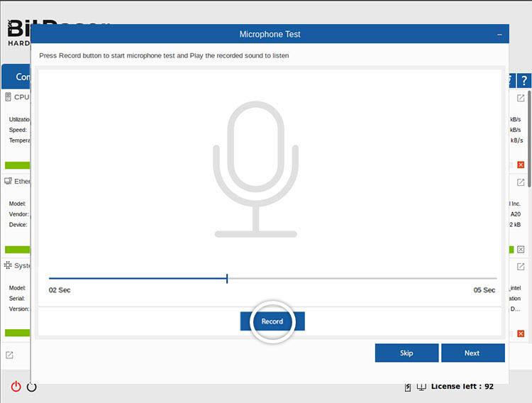Click the third right panel pop-out icon
The width and height of the screenshot is (532, 403).
[x=521, y=266]
